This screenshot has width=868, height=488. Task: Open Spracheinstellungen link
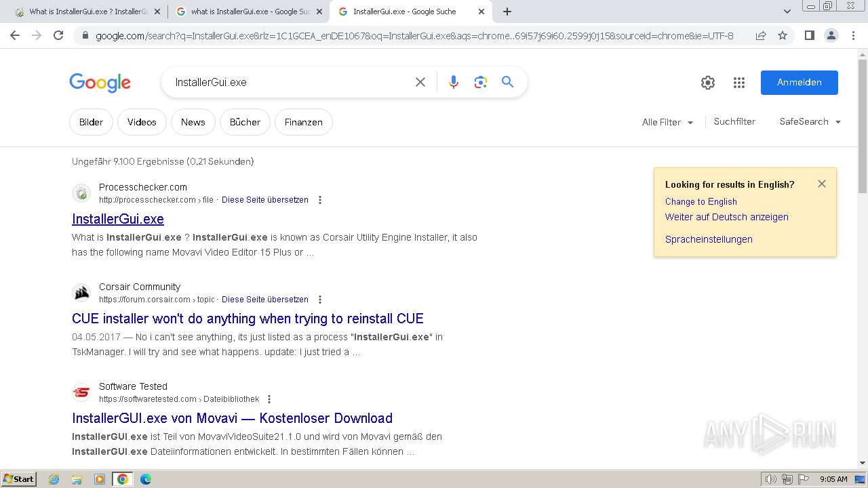point(709,239)
